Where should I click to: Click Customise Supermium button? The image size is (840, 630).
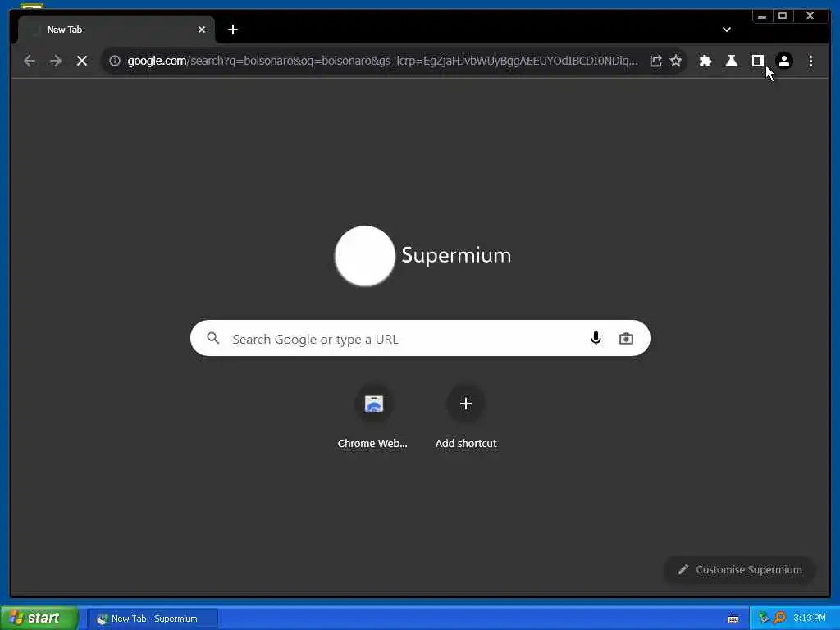pyautogui.click(x=740, y=569)
